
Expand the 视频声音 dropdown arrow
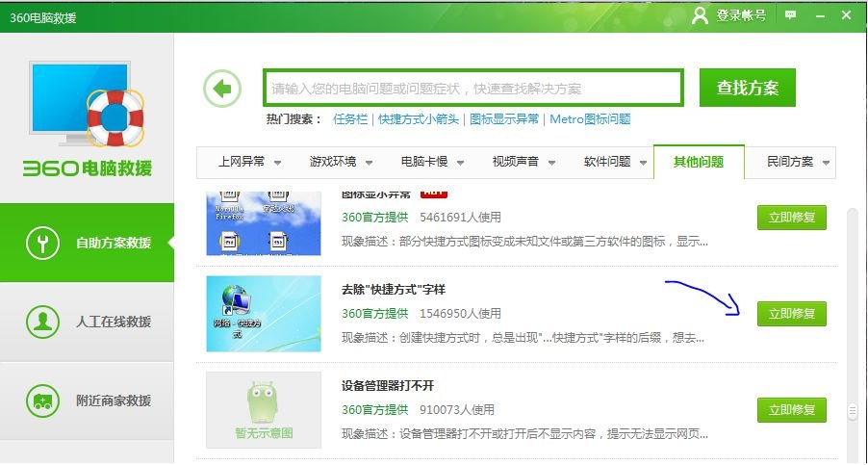(552, 164)
